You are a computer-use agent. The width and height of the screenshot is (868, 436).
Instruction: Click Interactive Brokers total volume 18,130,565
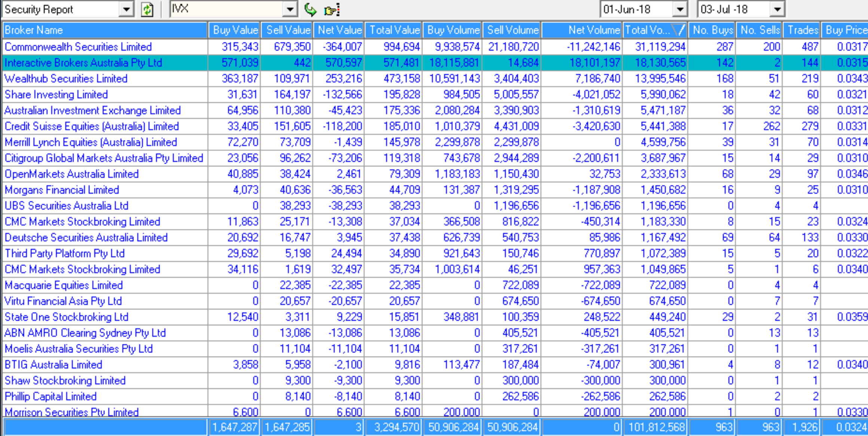[x=660, y=63]
